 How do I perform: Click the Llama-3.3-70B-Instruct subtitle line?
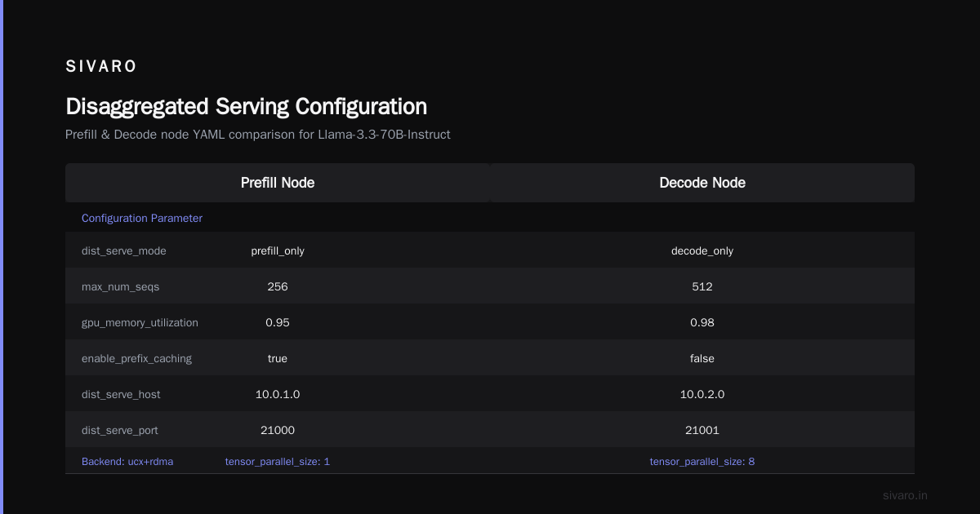point(258,135)
